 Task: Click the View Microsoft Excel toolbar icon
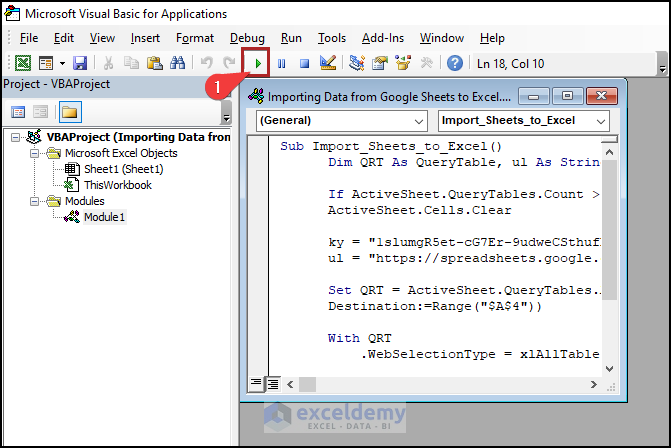click(x=23, y=63)
